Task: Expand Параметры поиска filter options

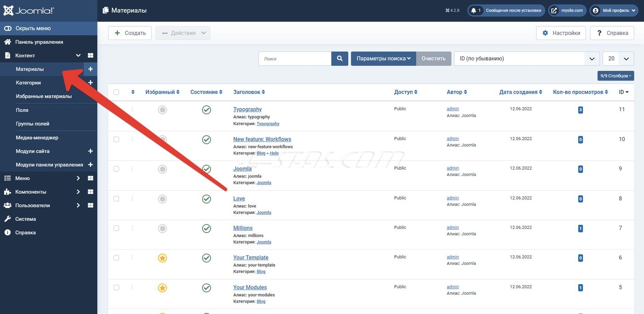Action: click(384, 58)
